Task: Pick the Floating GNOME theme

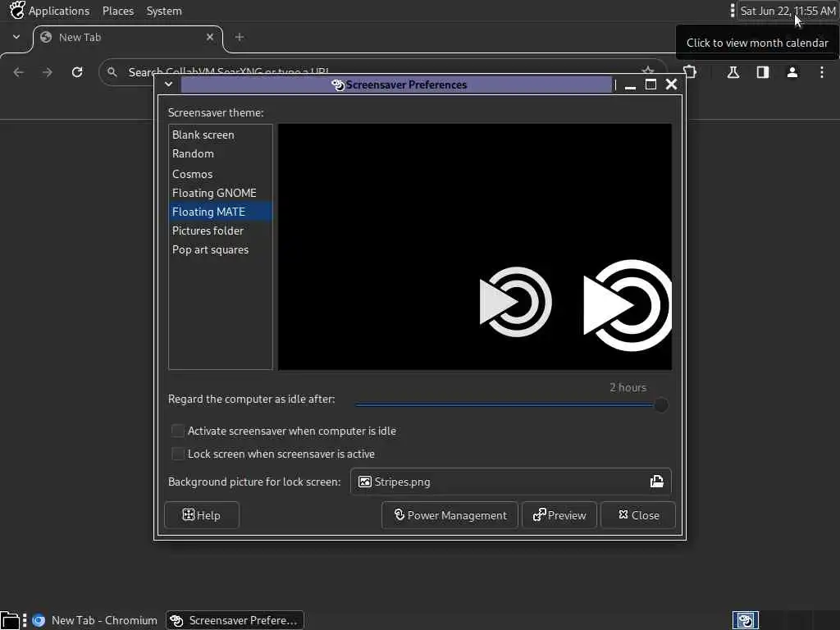Action: [x=220, y=193]
